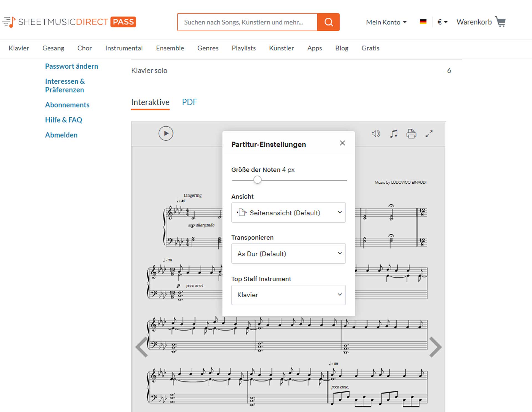Click the Größe der Noten slider handle

click(257, 180)
